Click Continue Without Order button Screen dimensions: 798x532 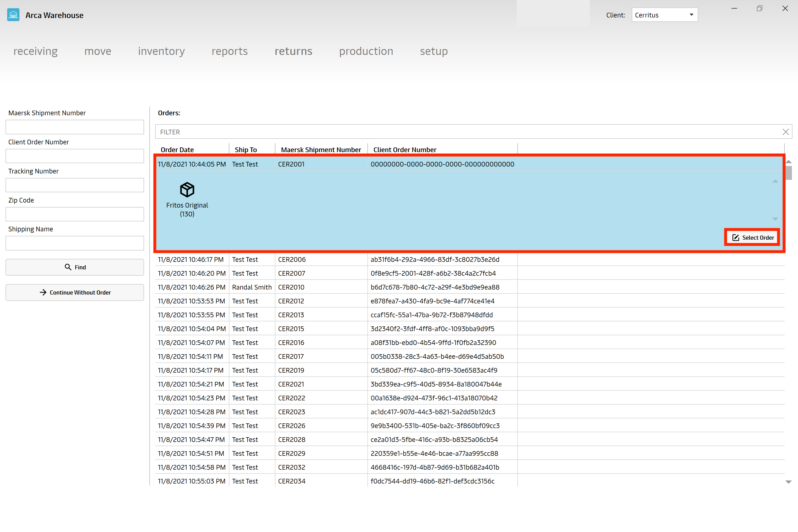[75, 293]
